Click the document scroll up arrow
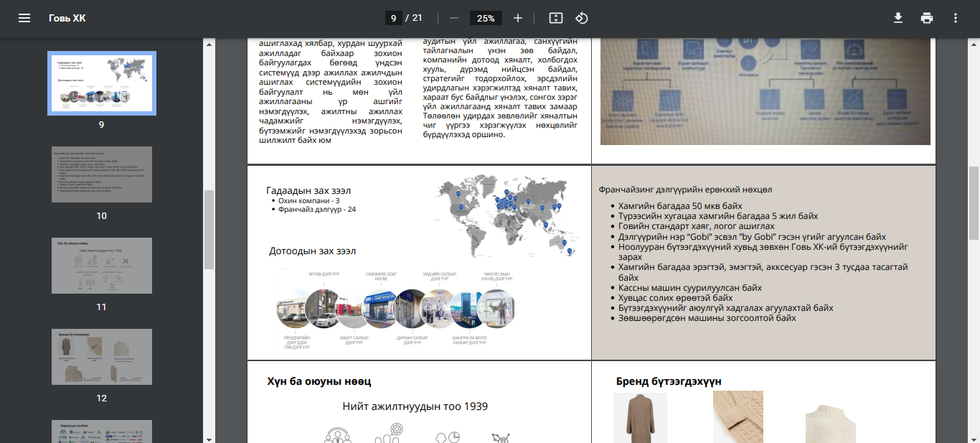This screenshot has width=980, height=443. pos(974,45)
